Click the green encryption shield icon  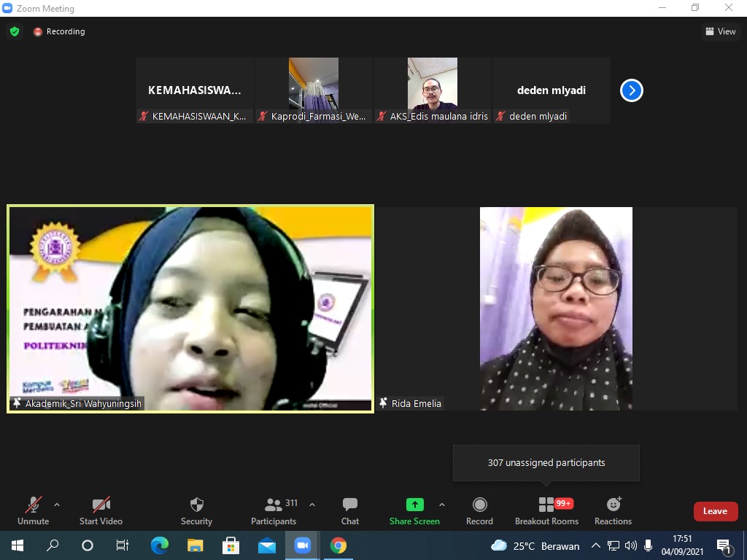tap(15, 31)
